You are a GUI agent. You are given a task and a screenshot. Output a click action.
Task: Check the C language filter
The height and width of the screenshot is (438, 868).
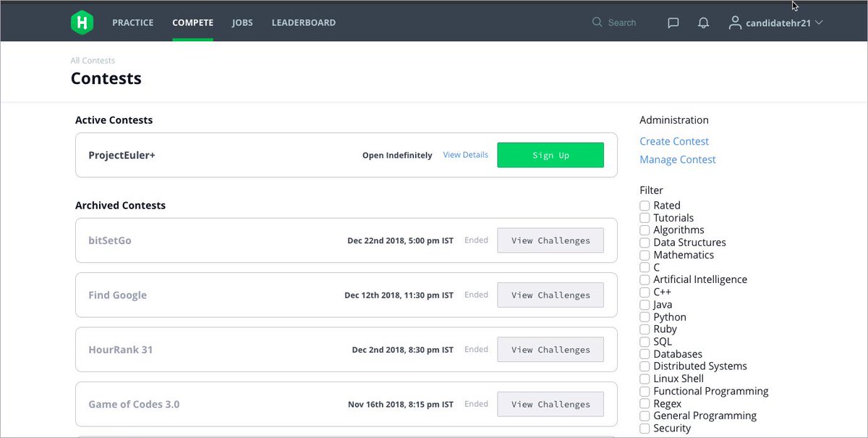pos(644,267)
